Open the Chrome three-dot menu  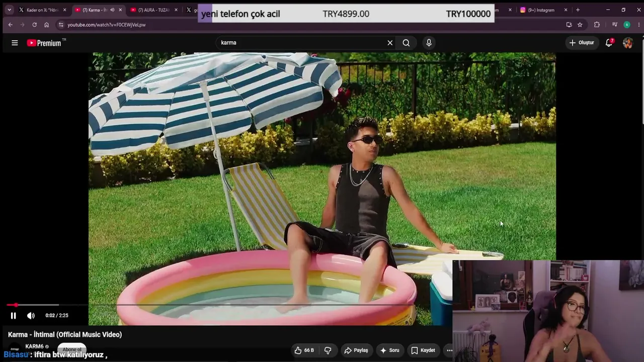[x=638, y=25]
